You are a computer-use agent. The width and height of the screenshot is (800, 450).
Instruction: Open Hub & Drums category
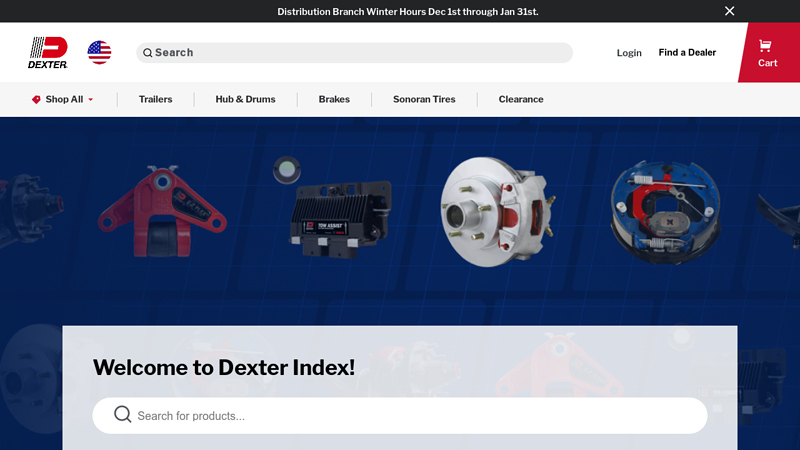[245, 99]
